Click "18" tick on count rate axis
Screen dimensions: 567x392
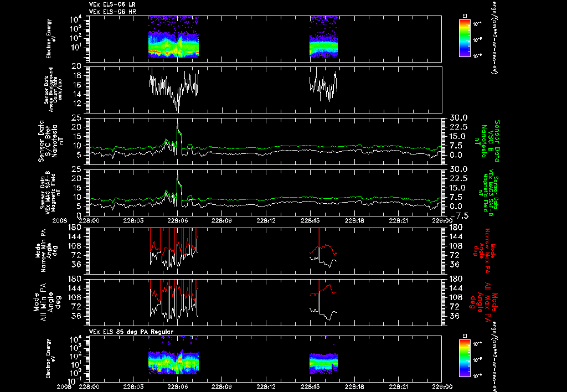point(76,76)
